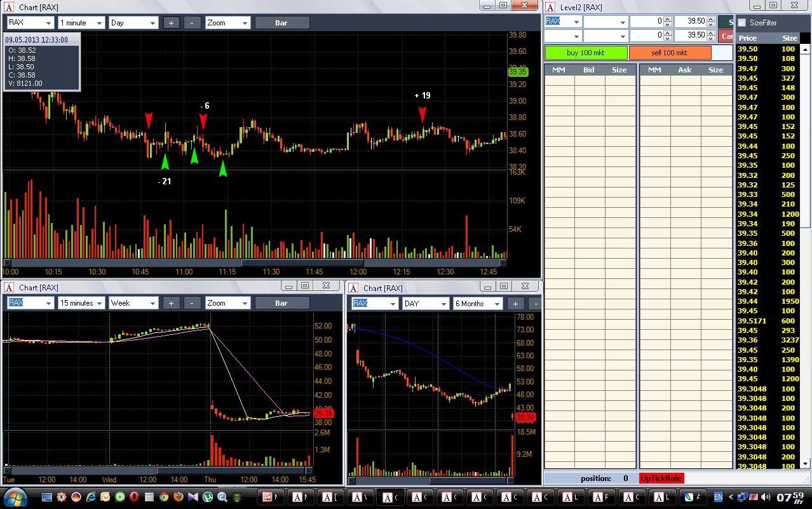
Task: Open Google Chrome from the taskbar
Action: (x=163, y=496)
